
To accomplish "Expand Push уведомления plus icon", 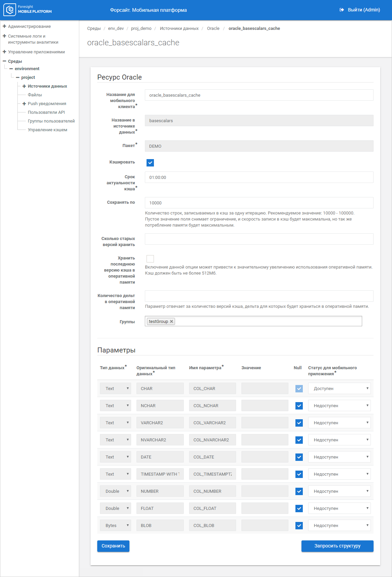I will coord(24,104).
